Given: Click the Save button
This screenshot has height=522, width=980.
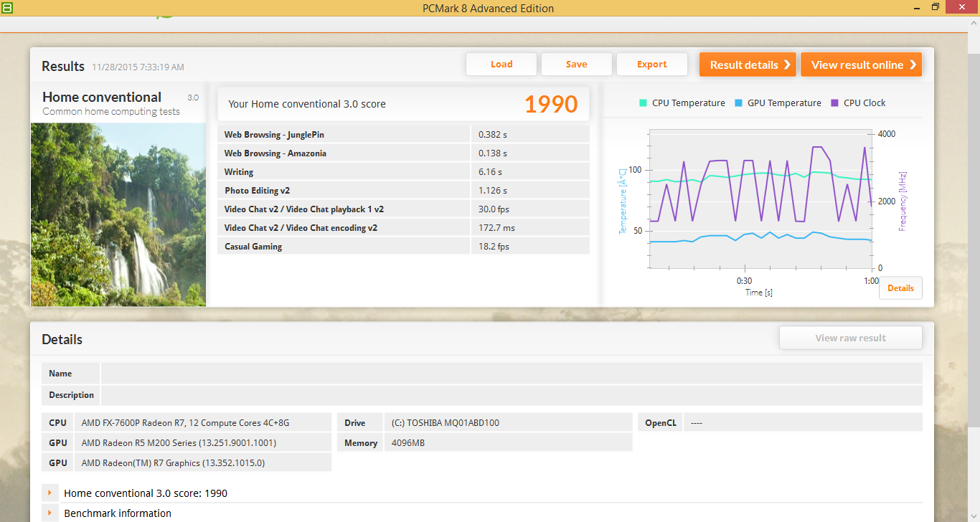Looking at the screenshot, I should [577, 65].
